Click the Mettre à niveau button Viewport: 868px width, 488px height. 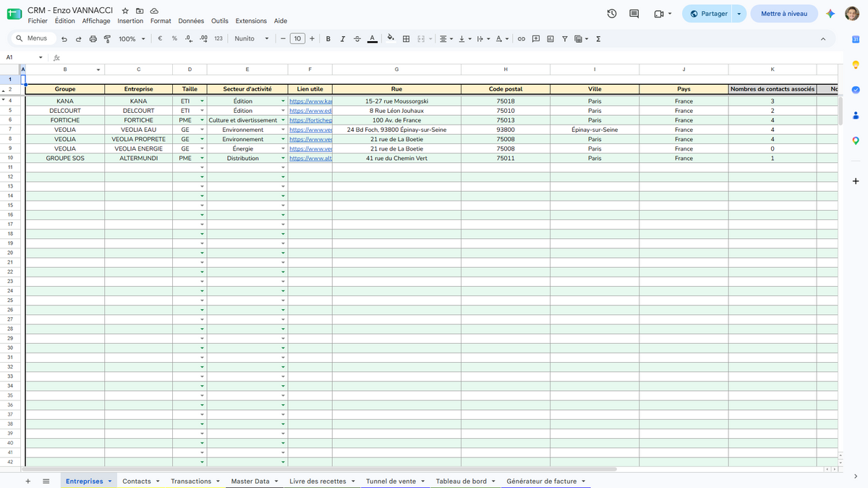pyautogui.click(x=784, y=14)
